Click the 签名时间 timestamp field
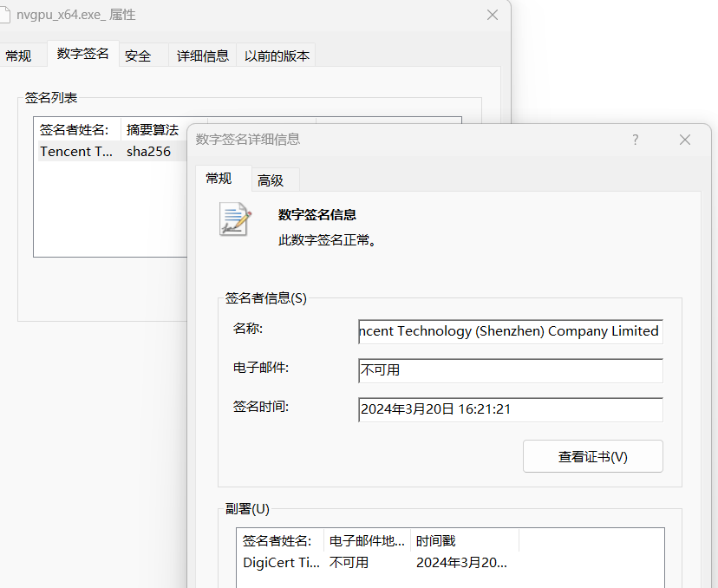The height and width of the screenshot is (588, 718). pos(509,409)
